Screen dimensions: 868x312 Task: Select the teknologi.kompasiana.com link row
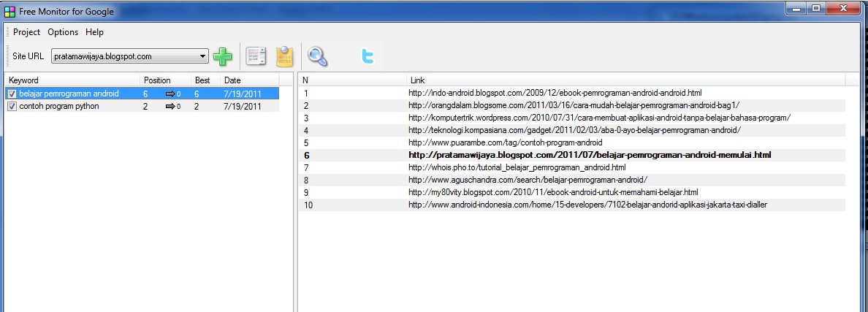coord(572,130)
